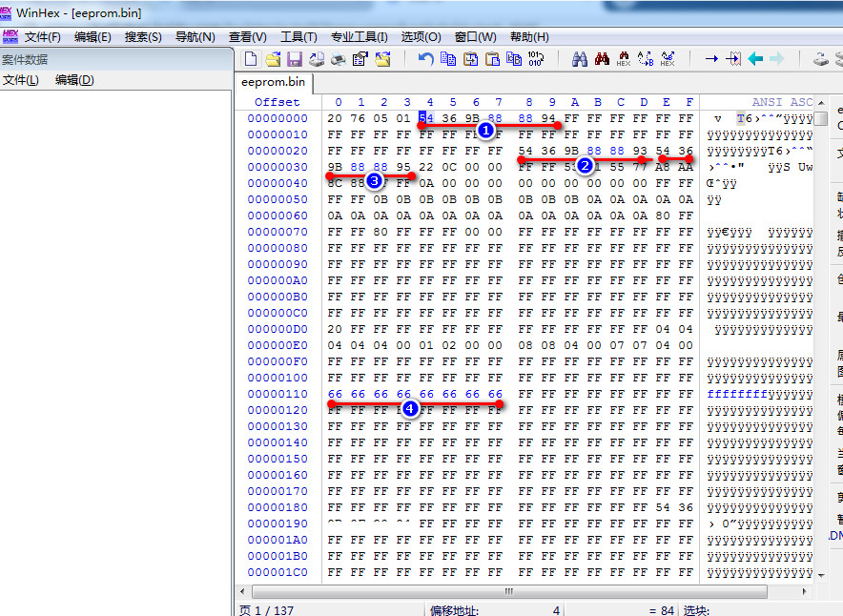This screenshot has height=616, width=843.
Task: Open the 文件(F) menu in the menu bar
Action: coord(42,37)
